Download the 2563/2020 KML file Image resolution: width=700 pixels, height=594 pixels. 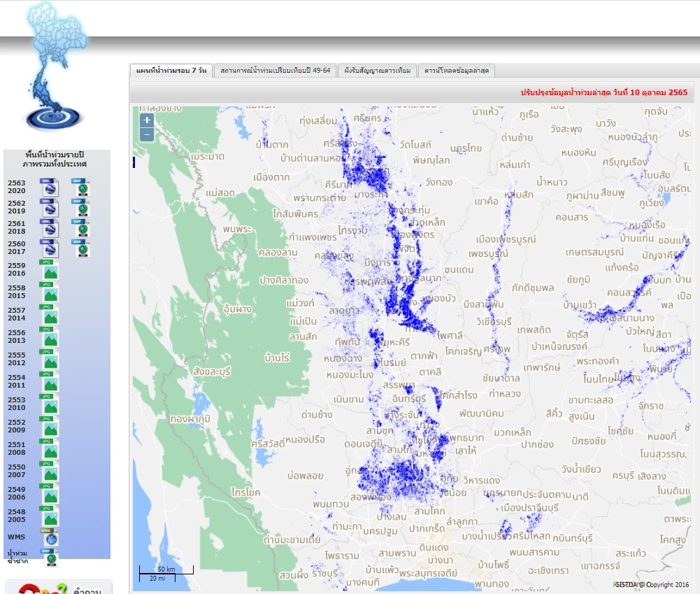[49, 186]
